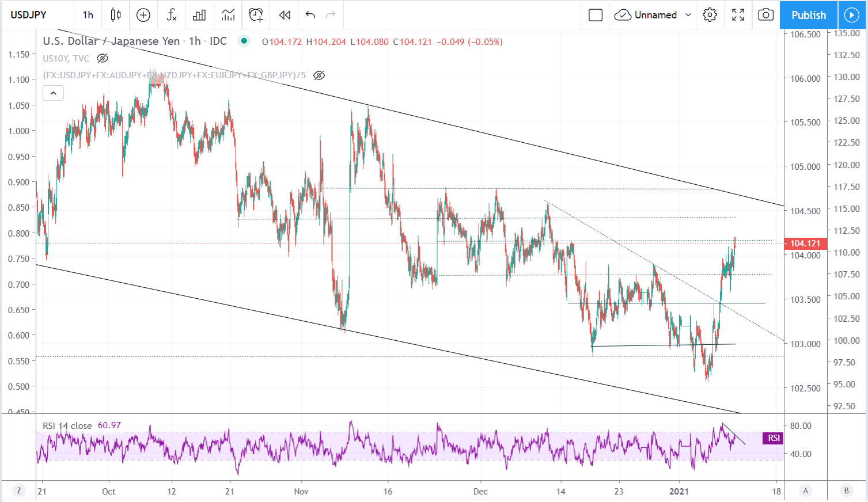Start bar replay with rewind icon

click(x=285, y=15)
